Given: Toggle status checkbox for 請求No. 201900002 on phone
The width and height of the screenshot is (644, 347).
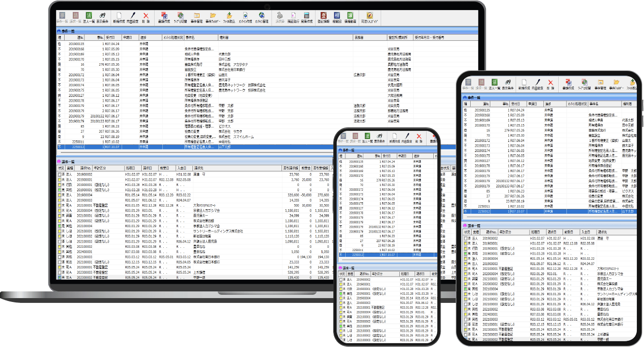Looking at the screenshot, I should pos(341,279).
